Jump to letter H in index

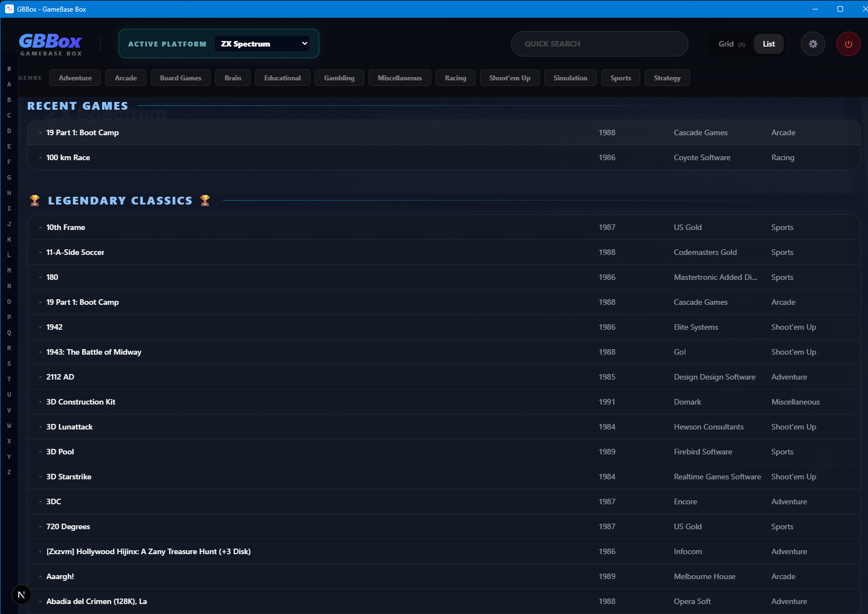pyautogui.click(x=9, y=193)
